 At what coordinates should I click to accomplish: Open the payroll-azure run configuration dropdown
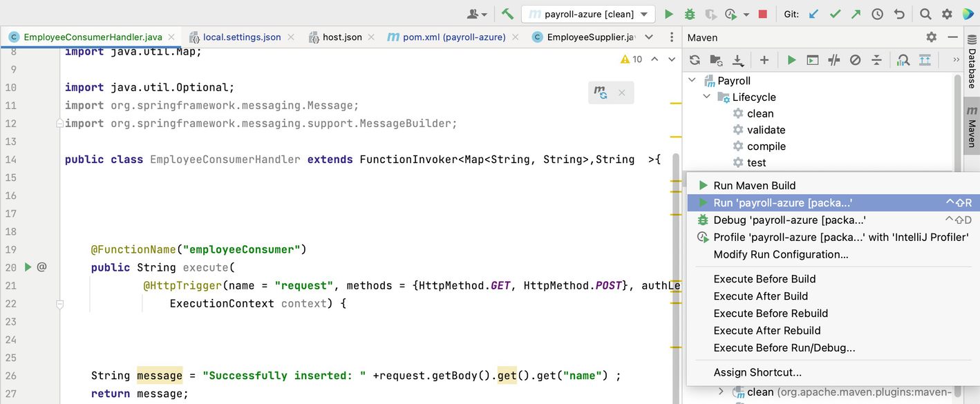[x=587, y=14]
